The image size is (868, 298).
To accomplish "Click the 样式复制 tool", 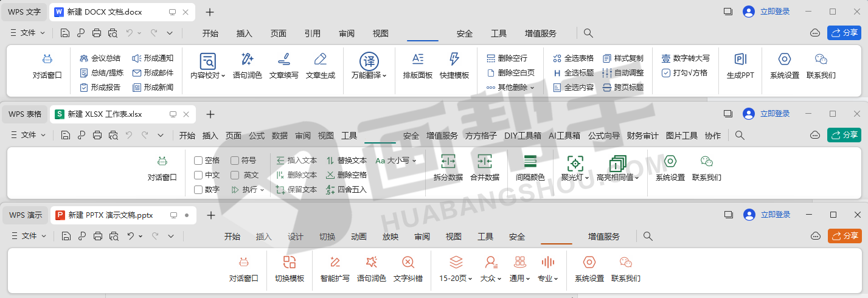I will [x=623, y=58].
